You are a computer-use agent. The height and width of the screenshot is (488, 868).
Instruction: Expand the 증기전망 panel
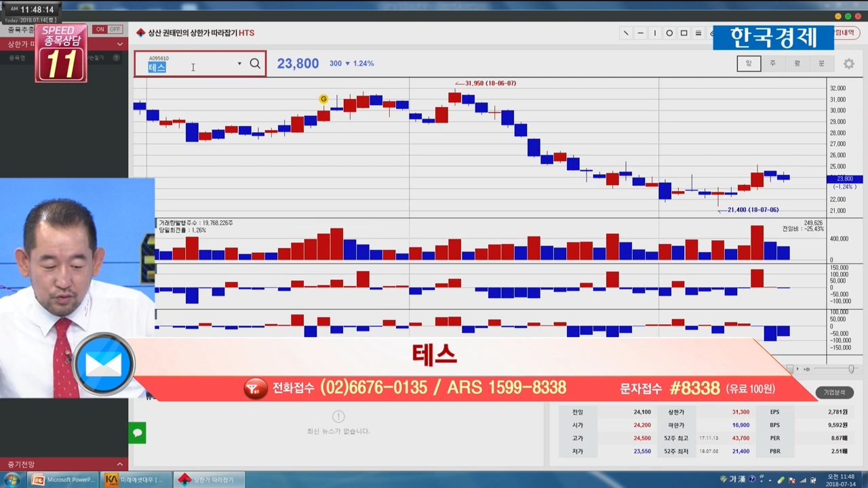pos(120,464)
